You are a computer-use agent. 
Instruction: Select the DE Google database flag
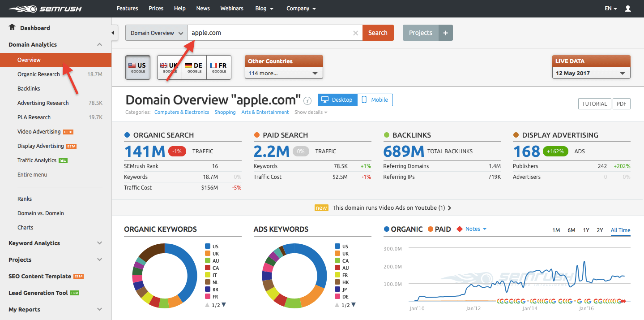coord(193,67)
